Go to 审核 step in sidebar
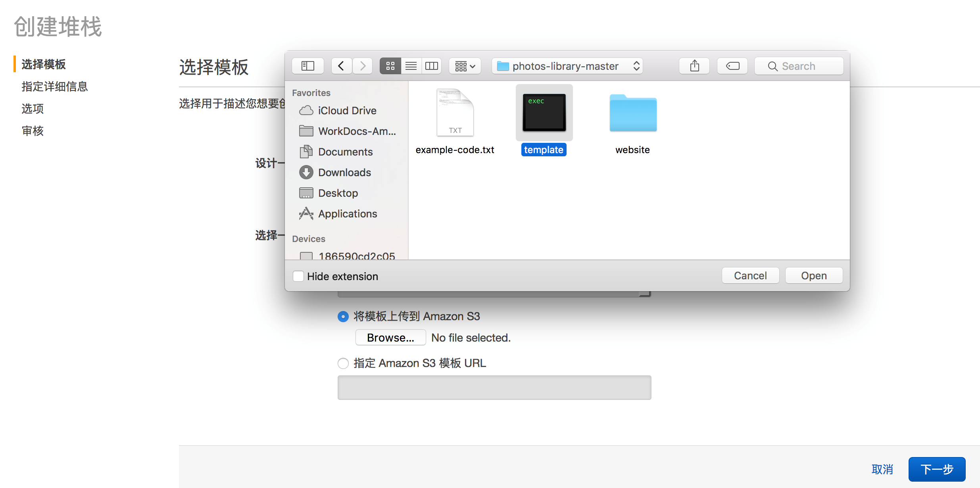Screen dimensions: 980x488 click(x=33, y=131)
